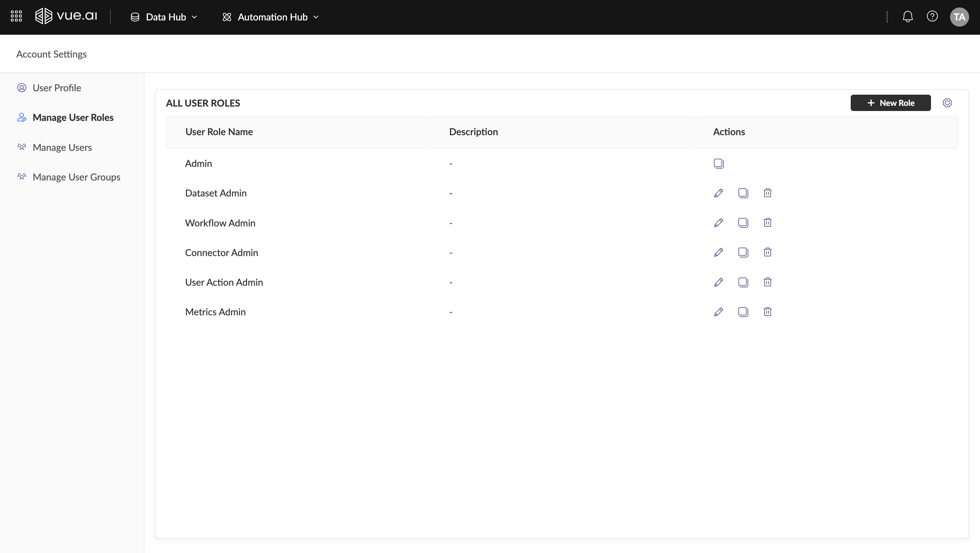Edit the User Action Admin role
980x553 pixels.
click(718, 282)
